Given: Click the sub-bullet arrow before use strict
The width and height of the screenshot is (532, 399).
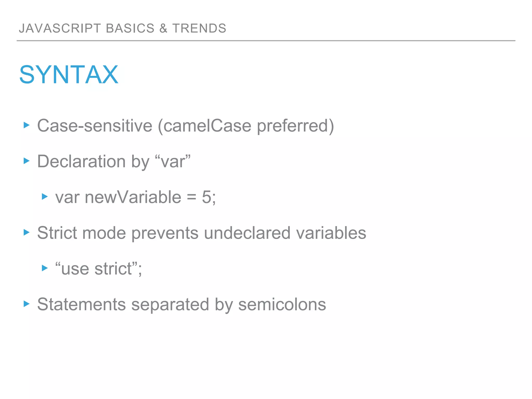Looking at the screenshot, I should (45, 268).
